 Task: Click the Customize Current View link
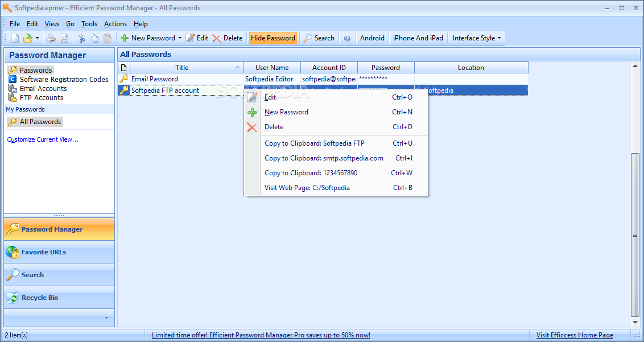(x=43, y=139)
